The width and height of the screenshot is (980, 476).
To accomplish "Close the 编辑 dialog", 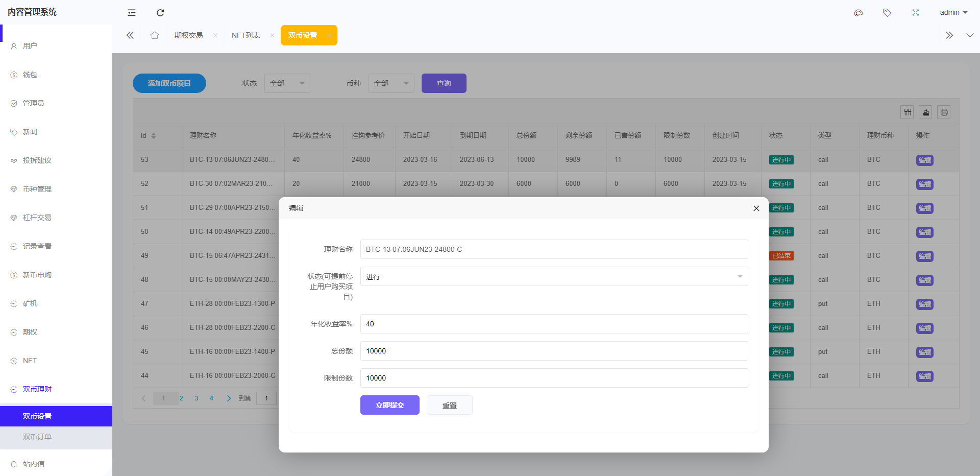I will tap(756, 208).
